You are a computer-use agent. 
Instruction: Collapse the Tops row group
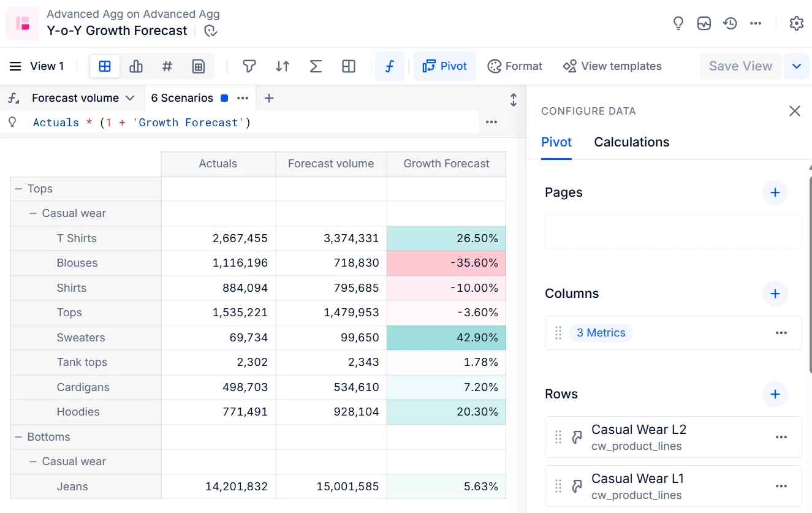coord(18,189)
